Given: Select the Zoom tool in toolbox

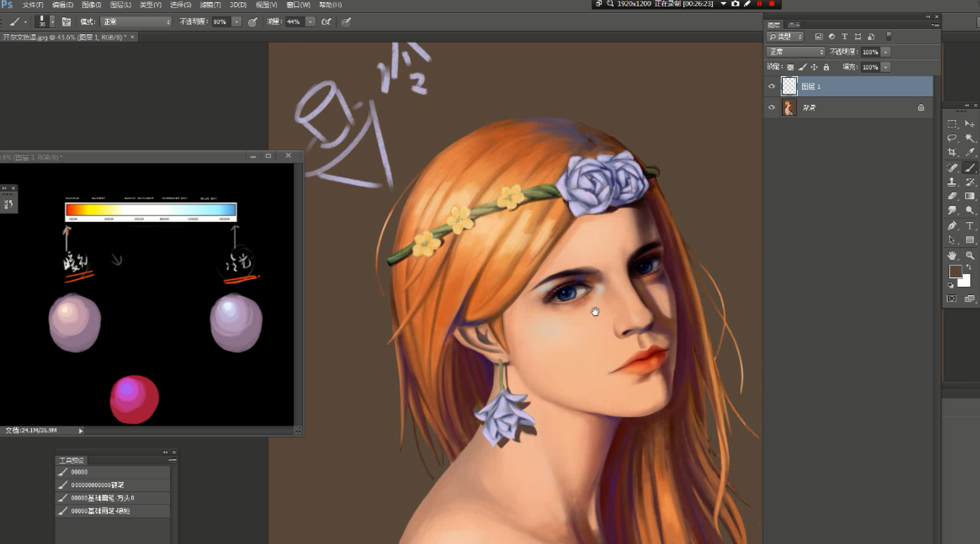Looking at the screenshot, I should 970,256.
